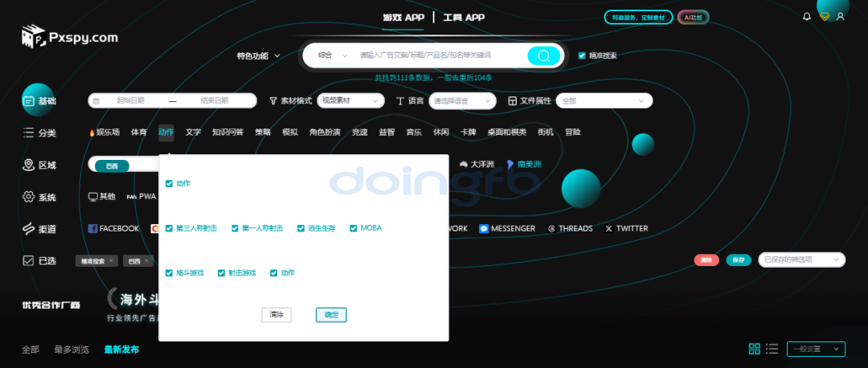Open notifications via the bell icon

(x=807, y=16)
